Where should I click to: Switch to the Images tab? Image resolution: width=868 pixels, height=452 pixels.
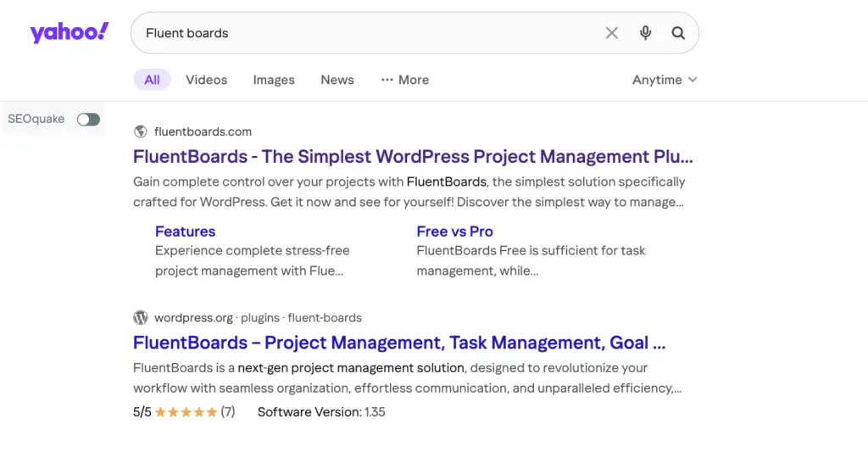[274, 80]
